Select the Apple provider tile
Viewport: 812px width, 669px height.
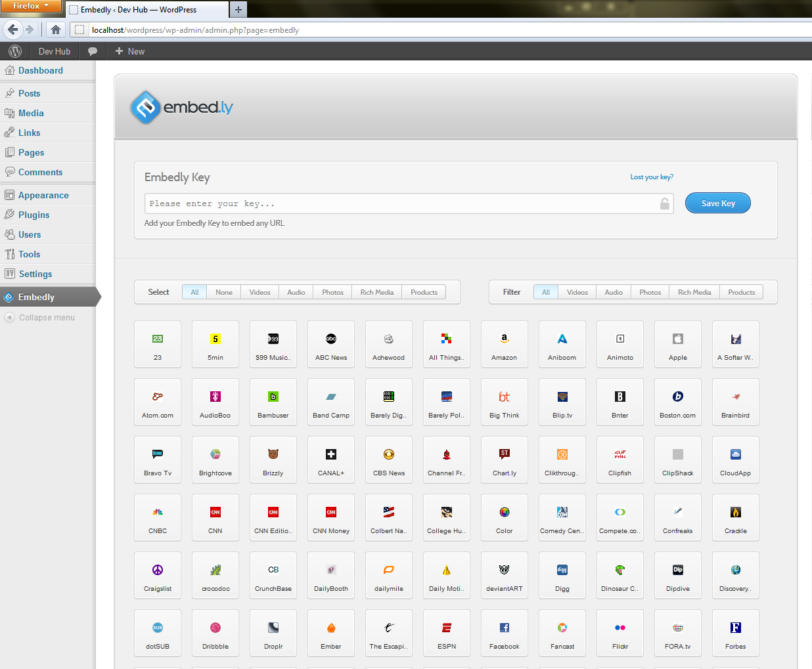(678, 344)
